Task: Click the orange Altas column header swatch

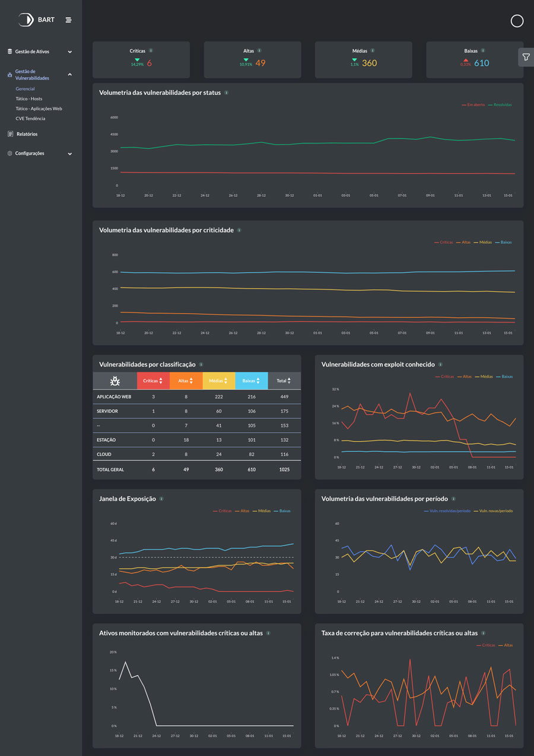Action: (x=185, y=381)
